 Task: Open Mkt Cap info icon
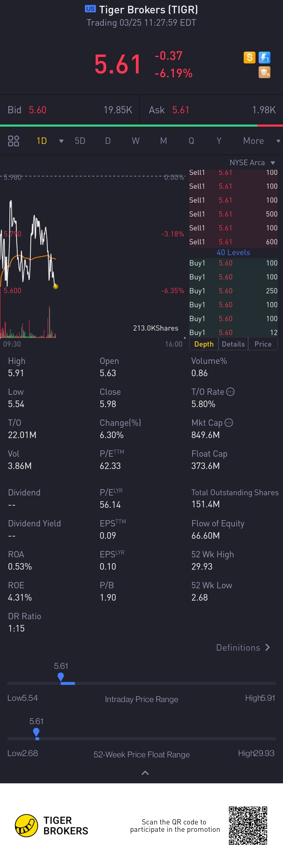pyautogui.click(x=229, y=423)
